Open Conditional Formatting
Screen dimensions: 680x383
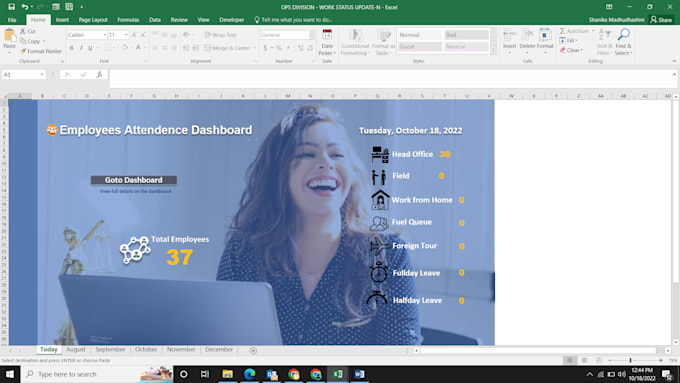tap(355, 42)
